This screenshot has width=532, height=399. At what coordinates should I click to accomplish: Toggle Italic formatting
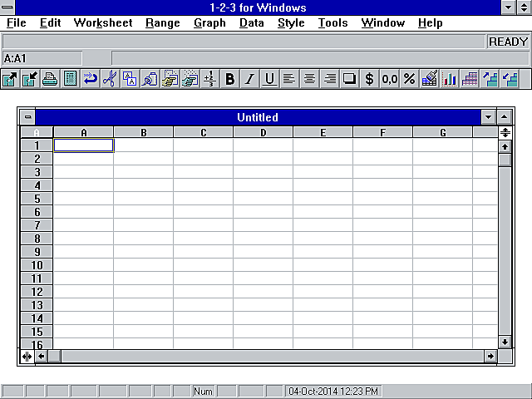(249, 79)
